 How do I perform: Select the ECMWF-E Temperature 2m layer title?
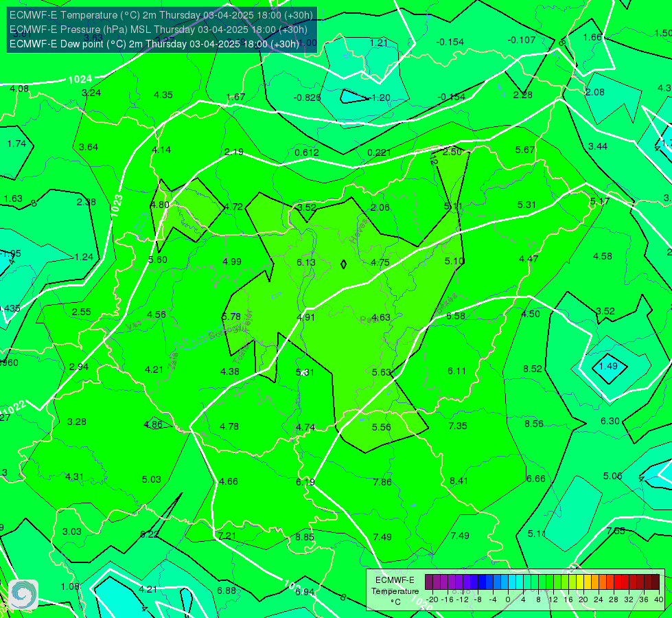(x=161, y=15)
